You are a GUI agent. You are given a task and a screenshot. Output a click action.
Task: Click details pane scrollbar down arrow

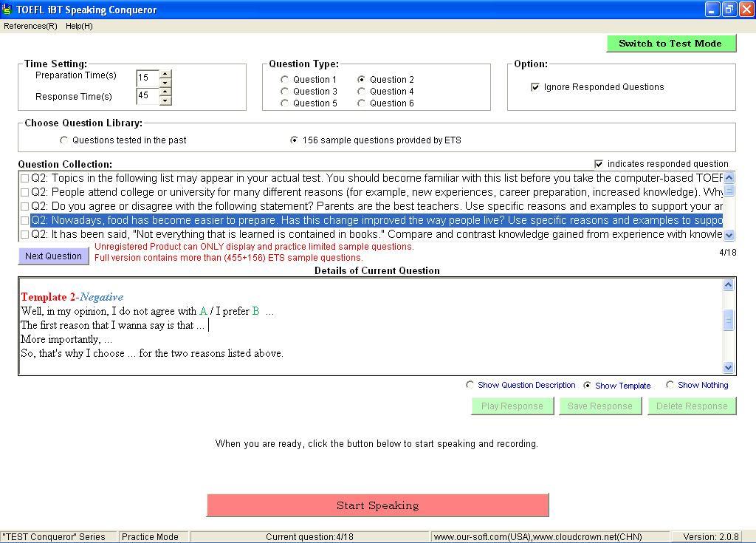tap(728, 367)
